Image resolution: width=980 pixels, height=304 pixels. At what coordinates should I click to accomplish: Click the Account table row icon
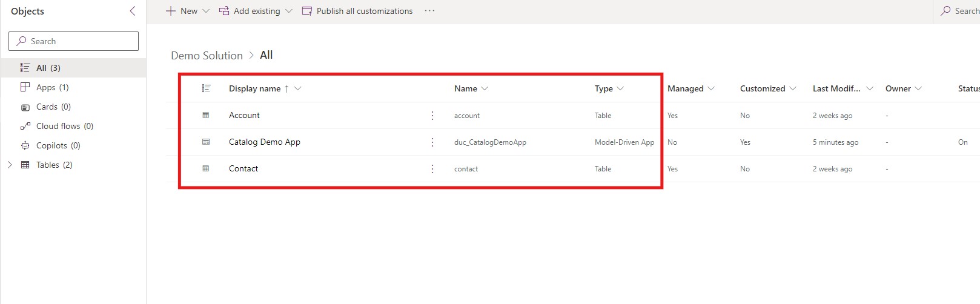click(206, 115)
